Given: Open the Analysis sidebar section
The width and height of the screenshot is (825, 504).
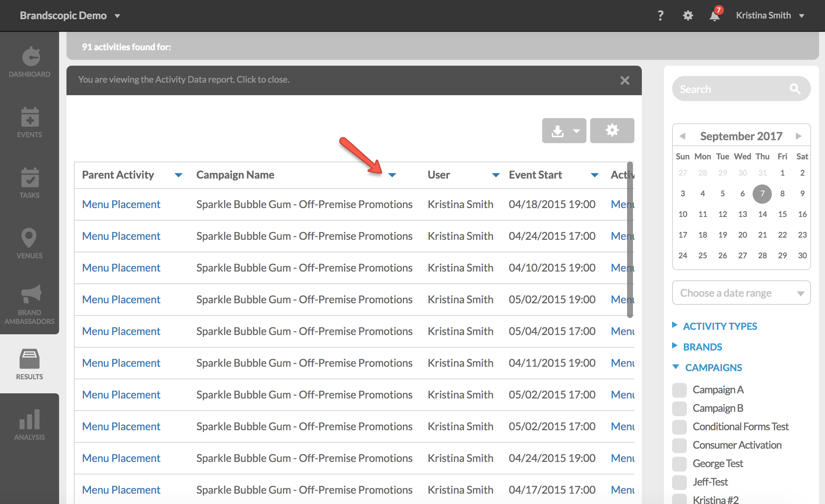Looking at the screenshot, I should coord(30,425).
